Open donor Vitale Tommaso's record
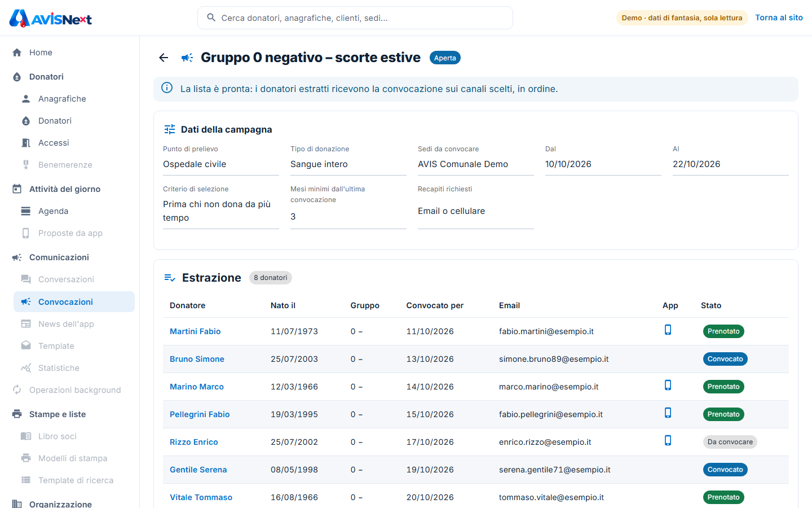 201,497
